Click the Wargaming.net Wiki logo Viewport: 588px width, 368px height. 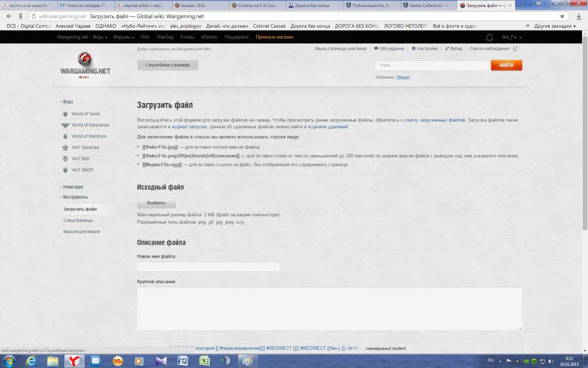85,64
